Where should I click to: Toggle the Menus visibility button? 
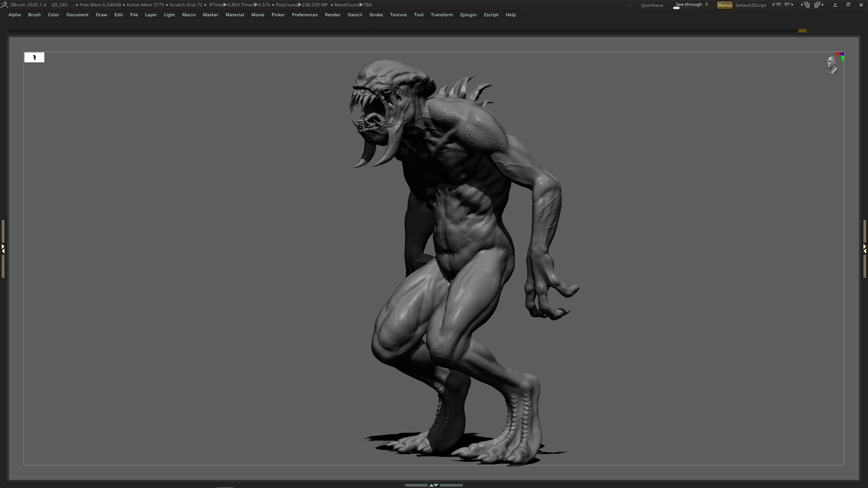tap(724, 5)
